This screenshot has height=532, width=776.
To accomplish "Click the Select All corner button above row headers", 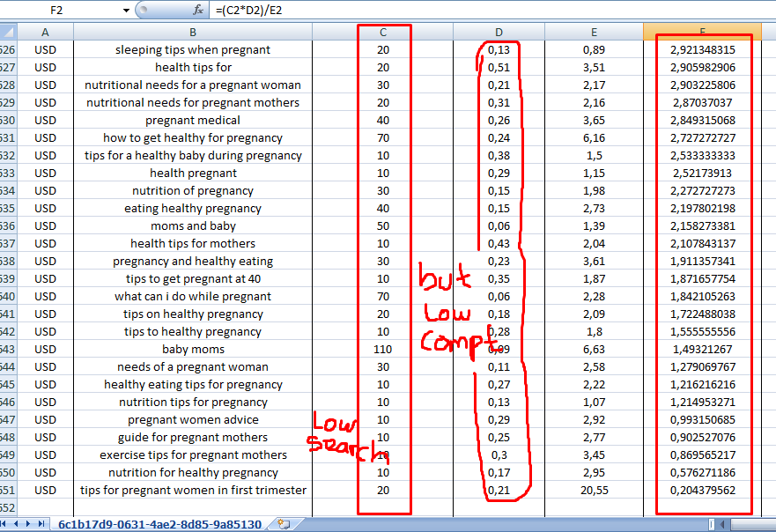I will click(8, 31).
